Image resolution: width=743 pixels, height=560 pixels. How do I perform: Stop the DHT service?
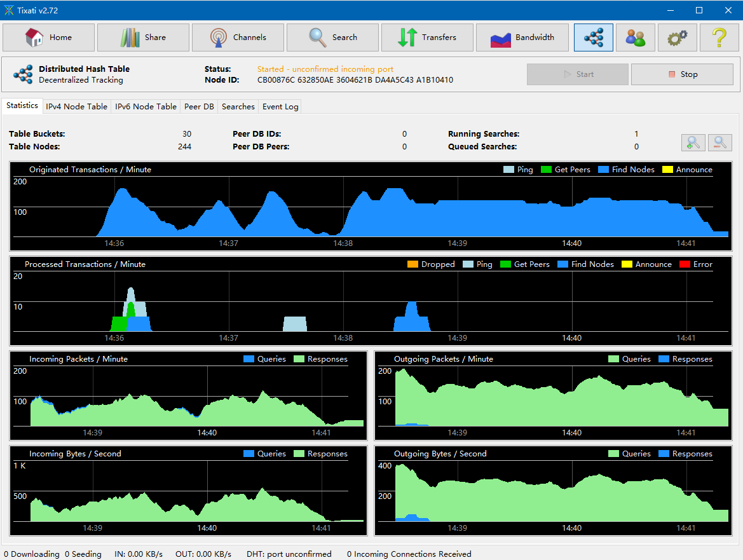tap(682, 74)
